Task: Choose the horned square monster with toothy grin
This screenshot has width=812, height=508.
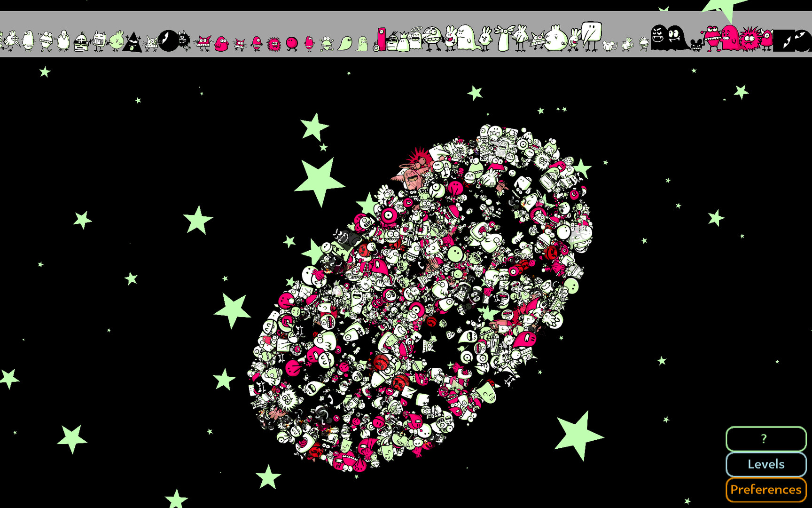Action: pos(99,41)
